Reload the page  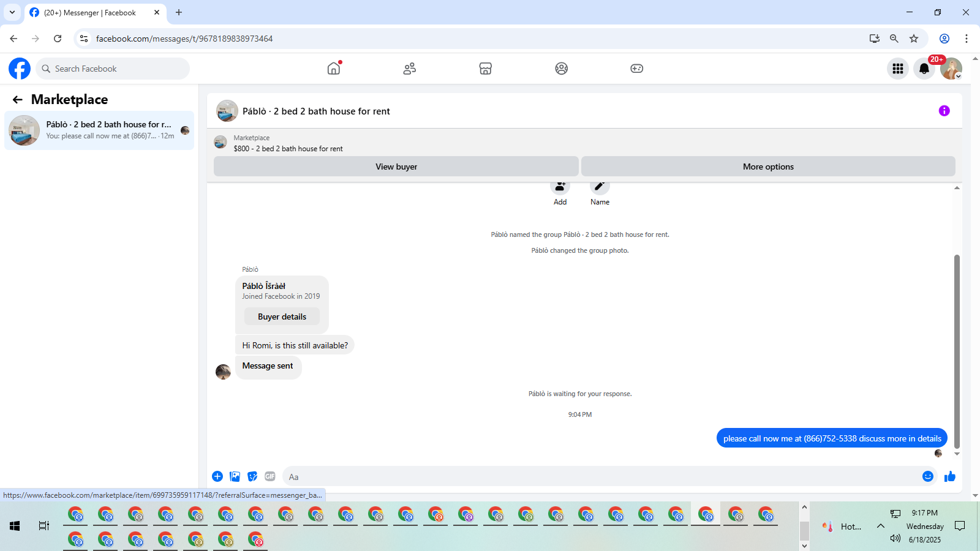click(x=58, y=39)
